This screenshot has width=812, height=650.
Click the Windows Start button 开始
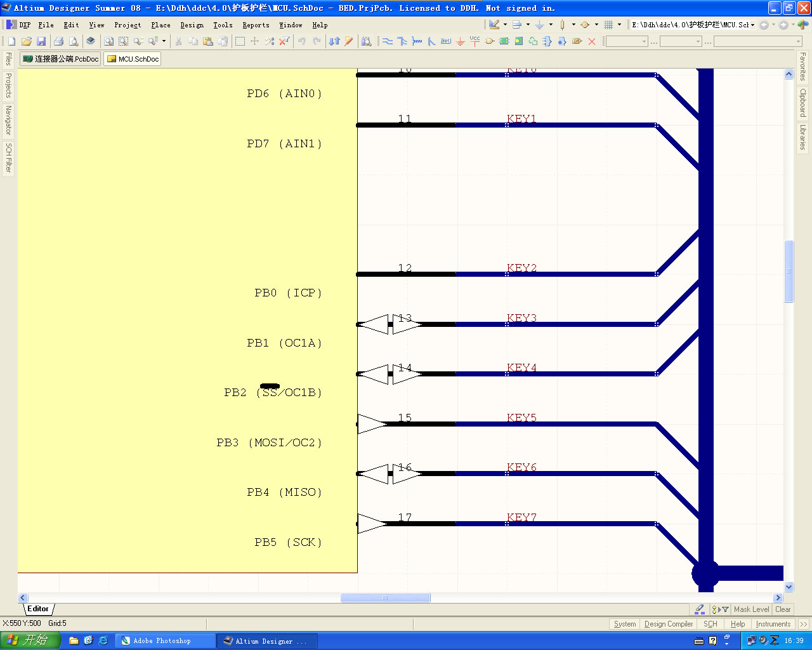click(30, 640)
